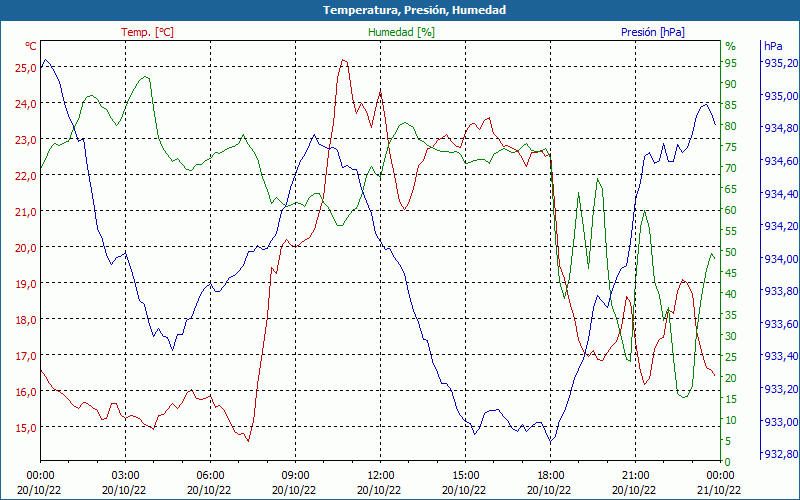Click the '30' humidity axis value
The height and width of the screenshot is (500, 800).
tap(731, 336)
